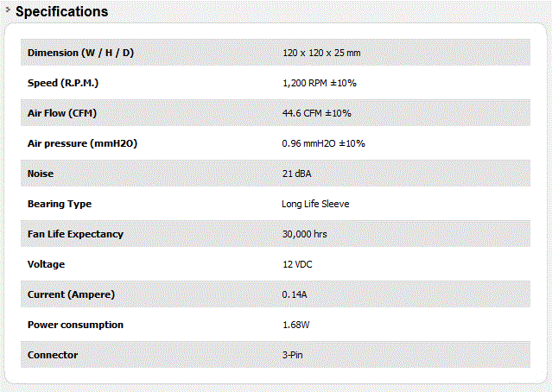Select the Speed (R.P.M.) label
This screenshot has height=392, width=552.
click(63, 83)
